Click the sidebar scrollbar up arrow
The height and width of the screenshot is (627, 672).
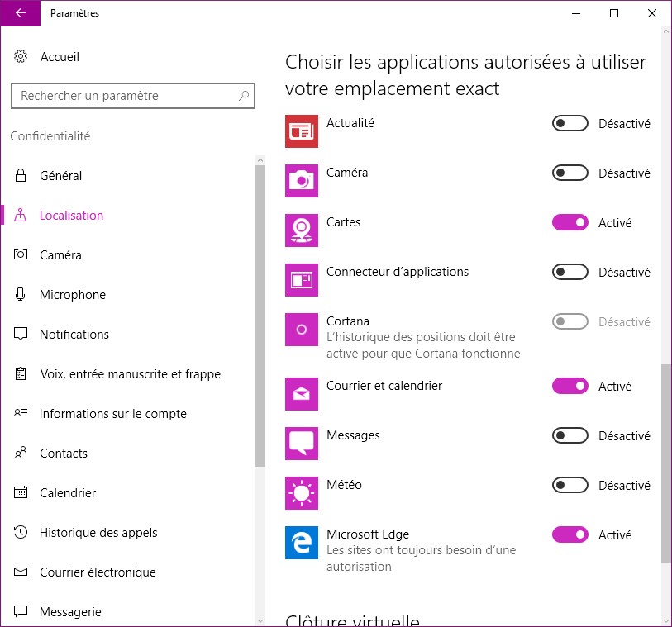260,160
